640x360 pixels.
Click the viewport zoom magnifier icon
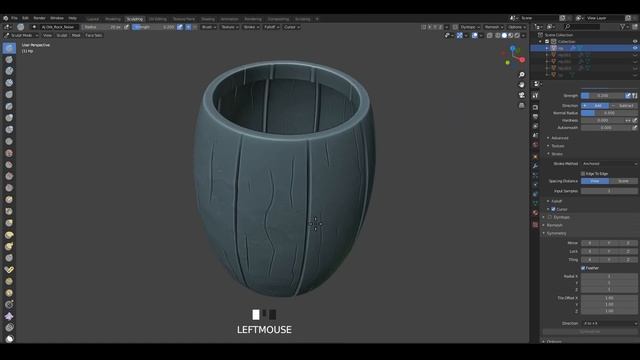pyautogui.click(x=522, y=75)
